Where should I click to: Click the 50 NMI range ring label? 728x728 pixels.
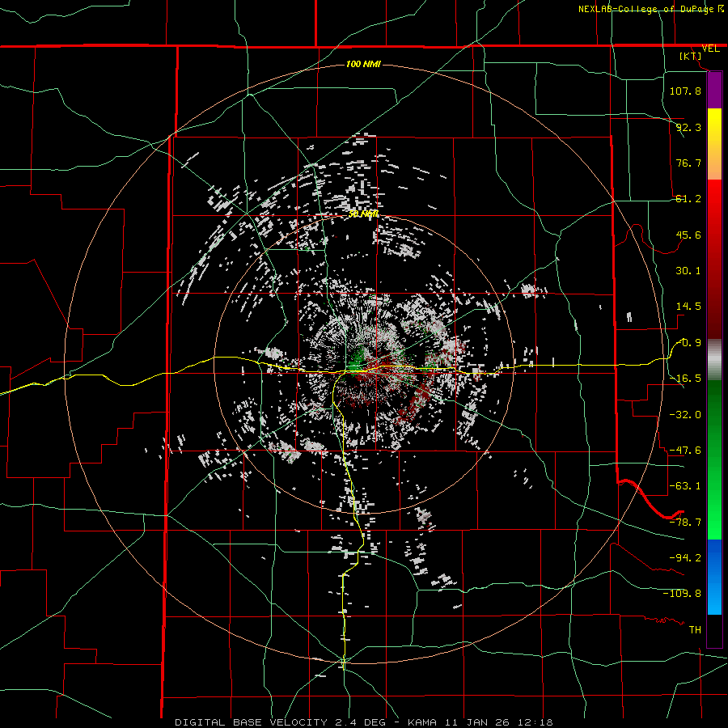[363, 214]
